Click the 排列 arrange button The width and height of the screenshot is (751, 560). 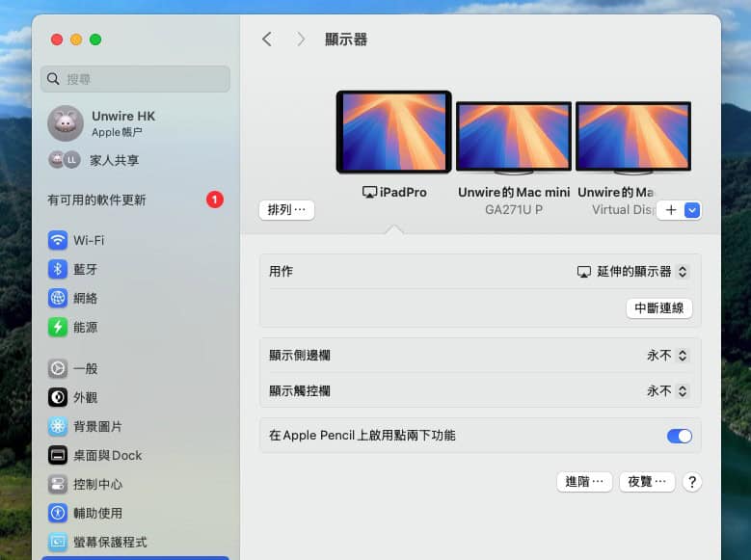286,210
